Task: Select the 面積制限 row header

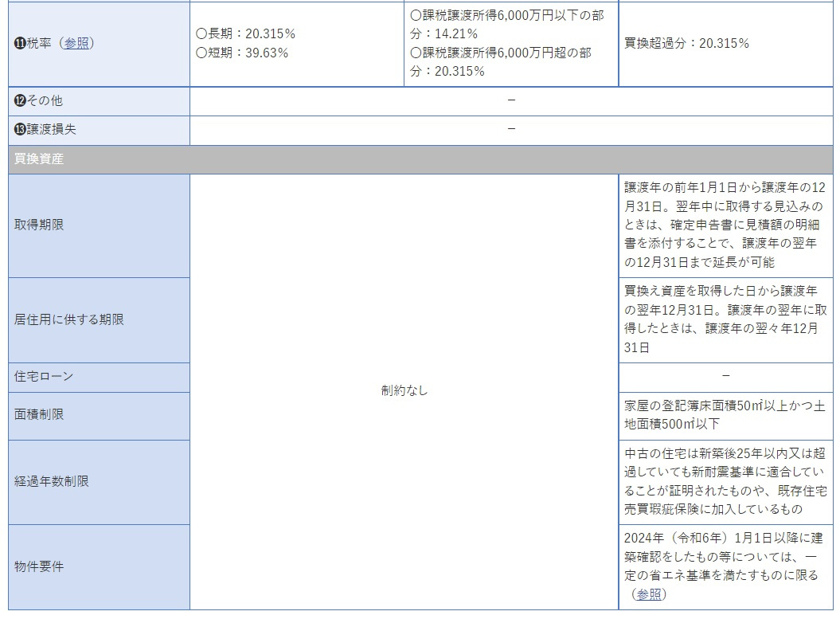Action: (39, 415)
